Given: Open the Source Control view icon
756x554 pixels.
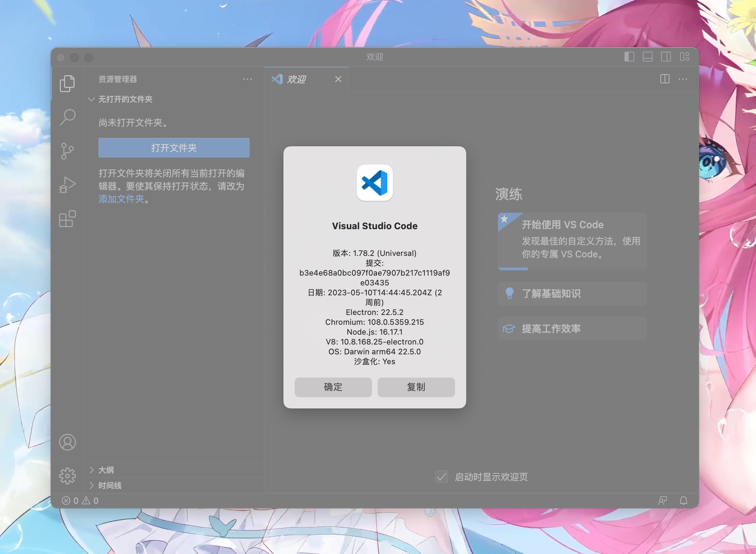Looking at the screenshot, I should [67, 151].
